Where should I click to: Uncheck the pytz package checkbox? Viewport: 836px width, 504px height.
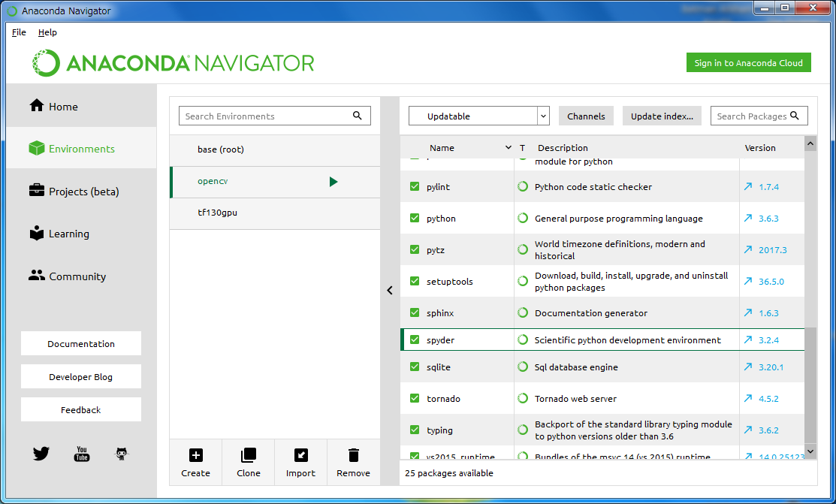tap(415, 249)
